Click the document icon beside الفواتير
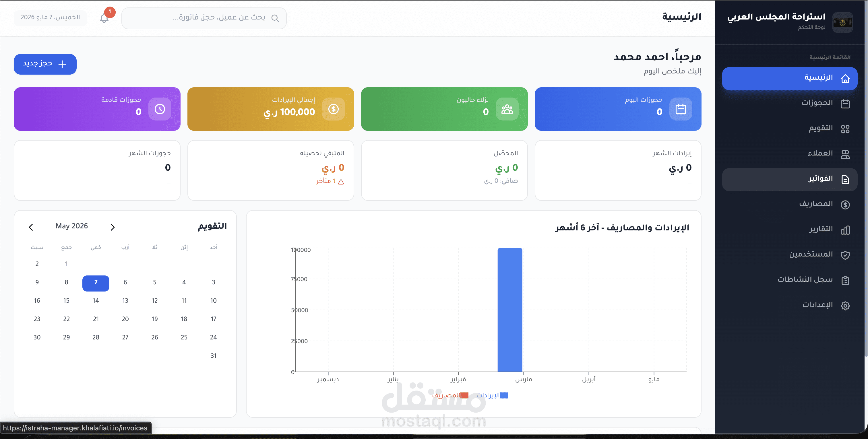This screenshot has height=439, width=868. click(x=845, y=180)
